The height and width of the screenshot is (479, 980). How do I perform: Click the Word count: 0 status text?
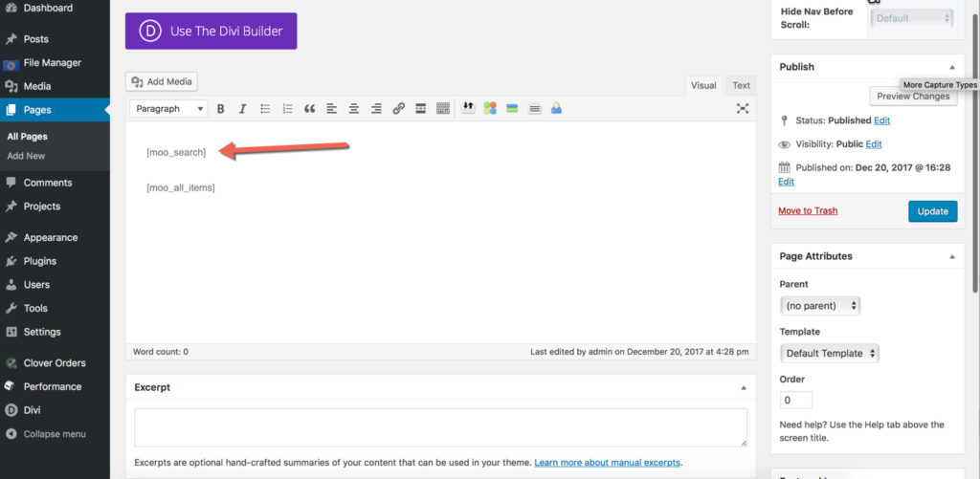pyautogui.click(x=161, y=352)
